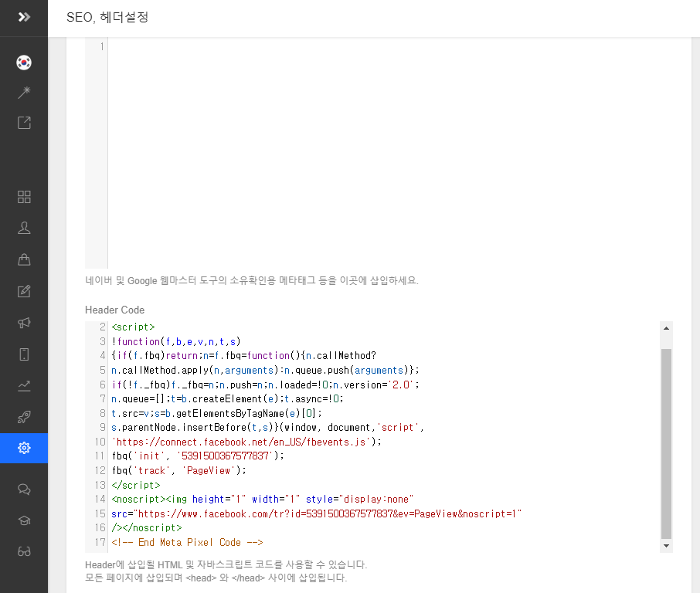The image size is (700, 593).
Task: Open the rocket icon in sidebar
Action: point(24,417)
